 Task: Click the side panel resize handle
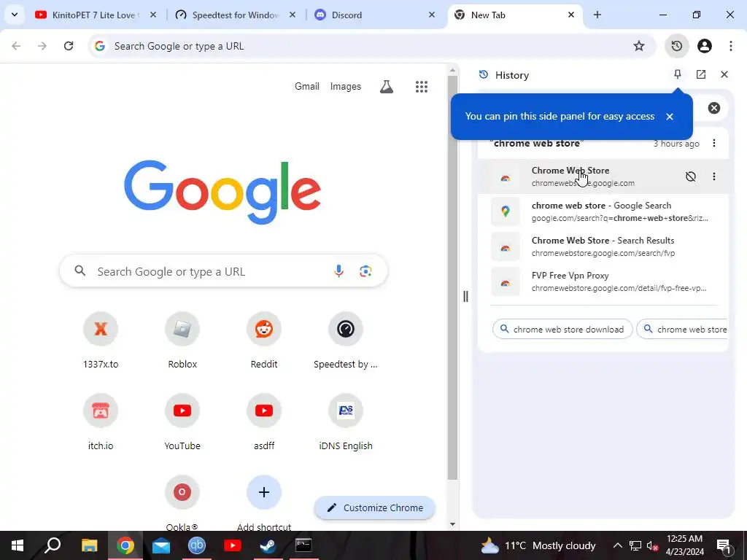(x=465, y=296)
